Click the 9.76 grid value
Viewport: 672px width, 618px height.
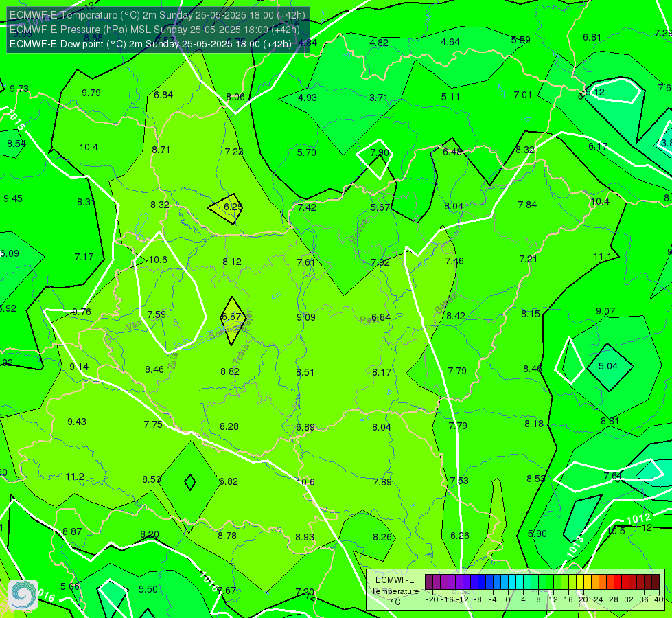82,312
